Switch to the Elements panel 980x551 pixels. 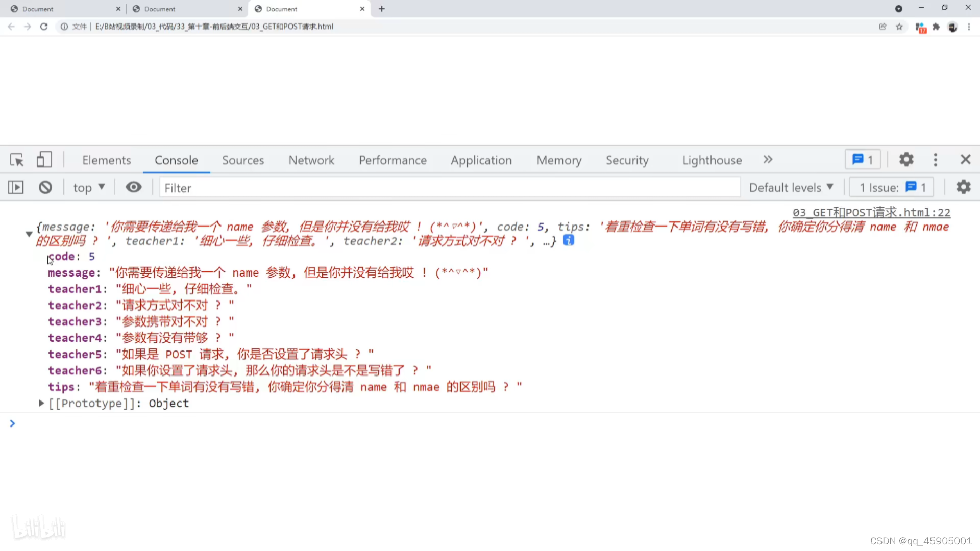click(x=106, y=160)
